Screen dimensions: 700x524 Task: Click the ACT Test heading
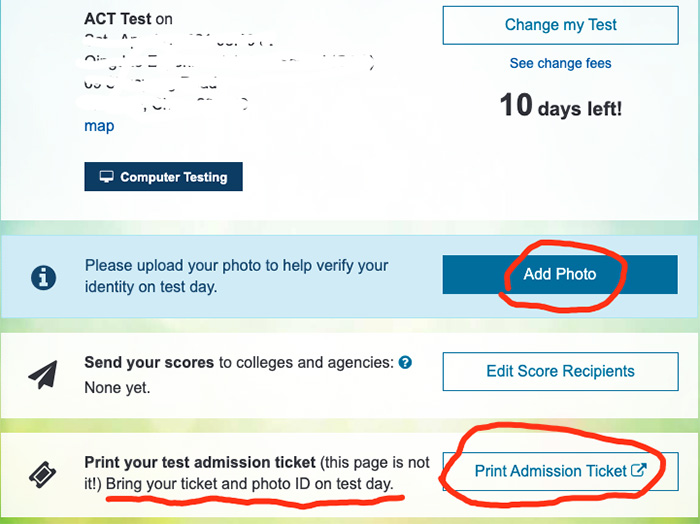click(118, 19)
